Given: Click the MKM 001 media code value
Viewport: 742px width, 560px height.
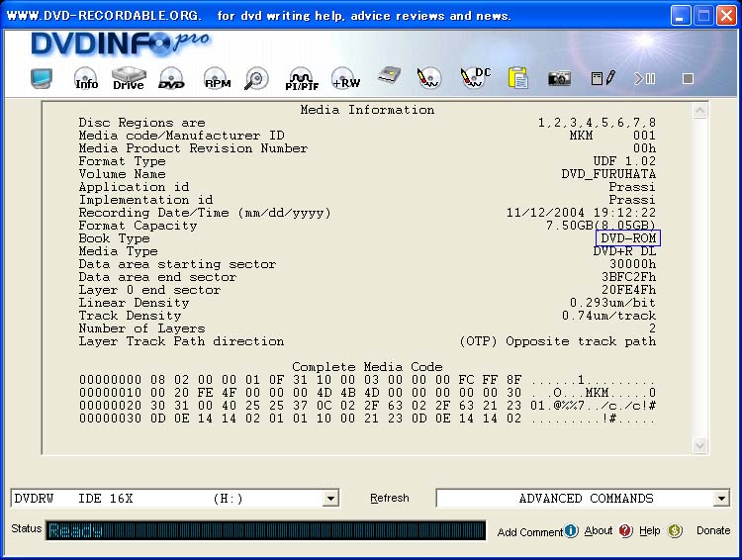Looking at the screenshot, I should (x=612, y=136).
